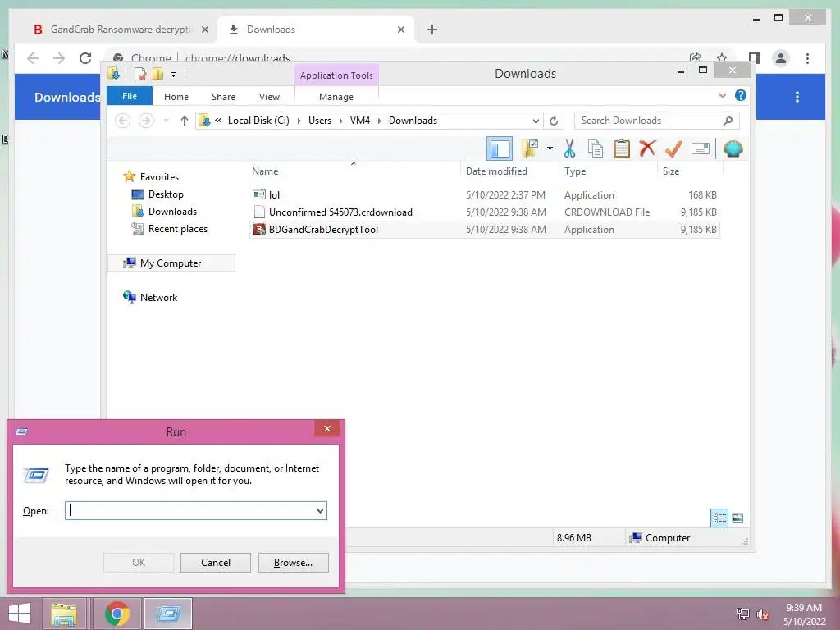Open the new folder dropdown arrow
The width and height of the screenshot is (840, 630).
pyautogui.click(x=550, y=148)
